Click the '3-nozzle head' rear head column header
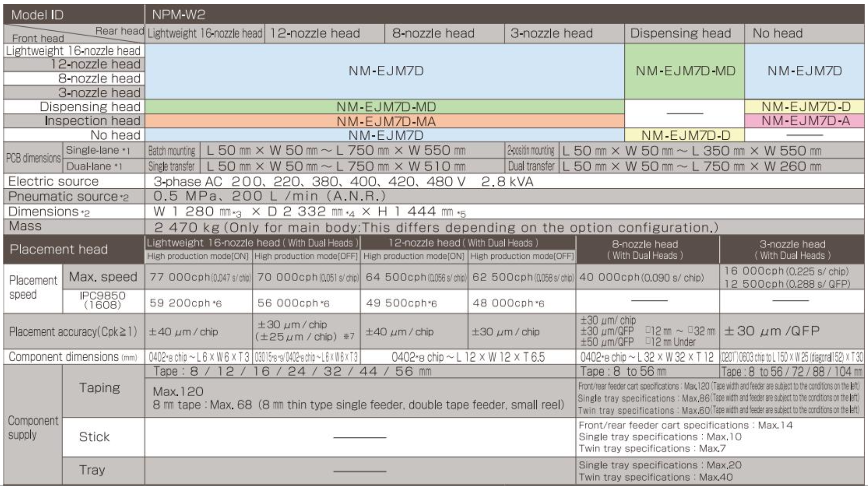 point(564,33)
